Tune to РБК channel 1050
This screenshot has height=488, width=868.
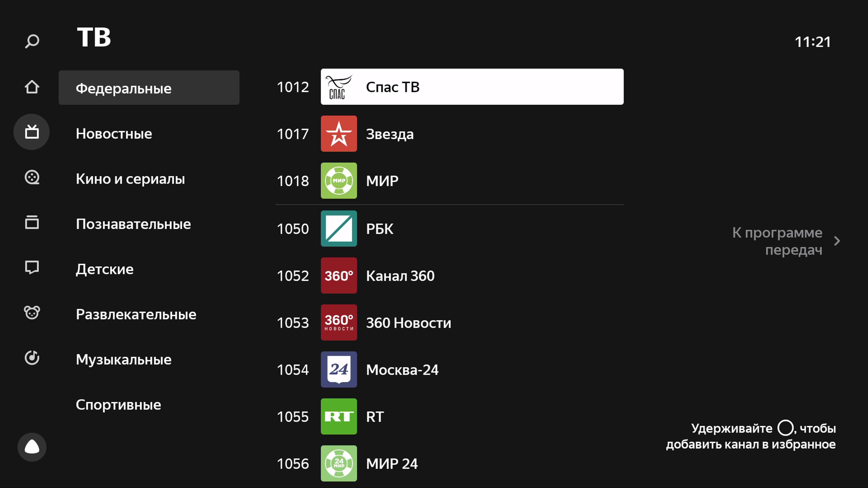[x=379, y=229]
